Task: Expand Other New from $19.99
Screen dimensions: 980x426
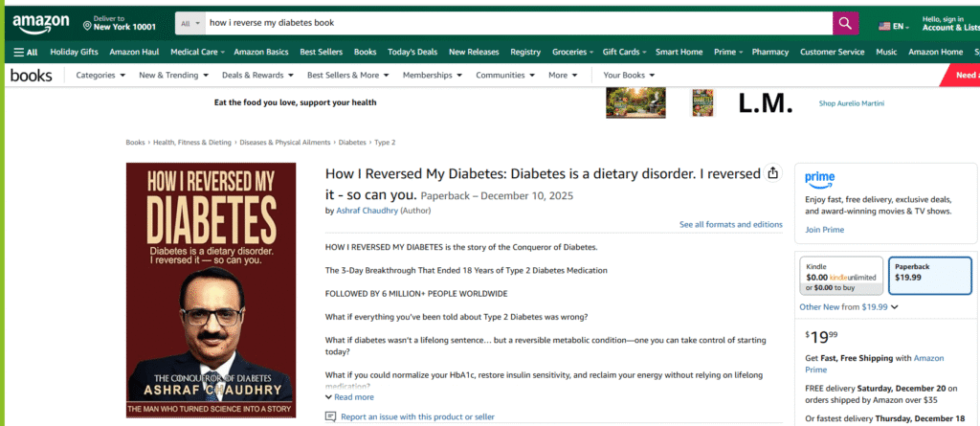Action: [849, 306]
